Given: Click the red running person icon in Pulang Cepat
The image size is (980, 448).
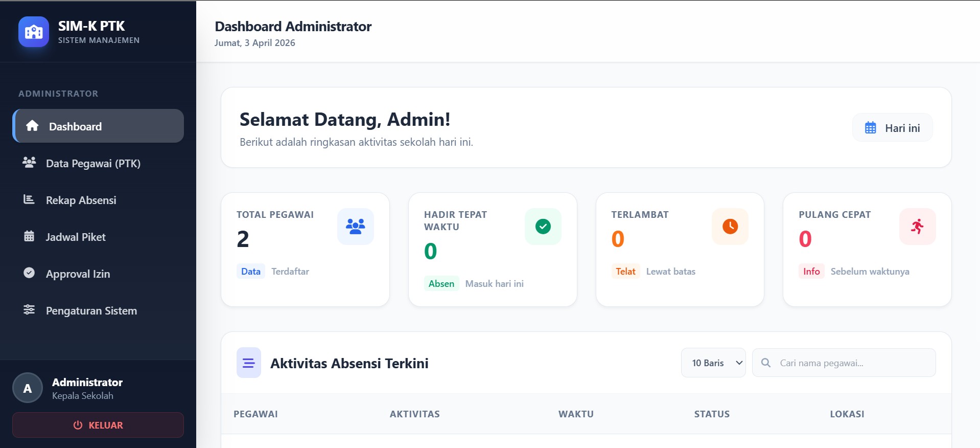Looking at the screenshot, I should coord(917,226).
